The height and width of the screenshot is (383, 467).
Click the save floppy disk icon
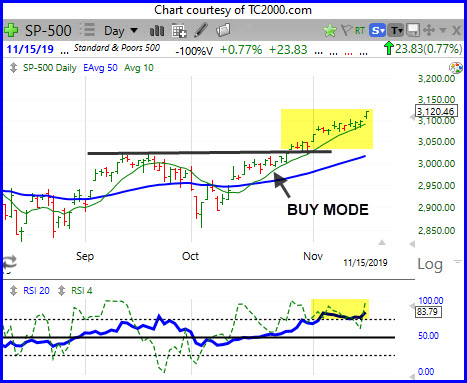click(x=413, y=31)
